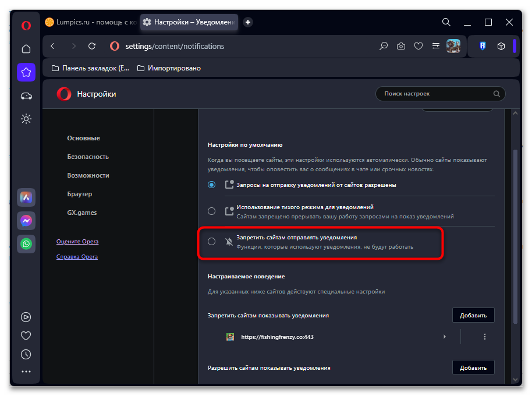Image resolution: width=532 pixels, height=396 pixels.
Task: Click 'Добавить' next to blocked sites
Action: point(473,315)
